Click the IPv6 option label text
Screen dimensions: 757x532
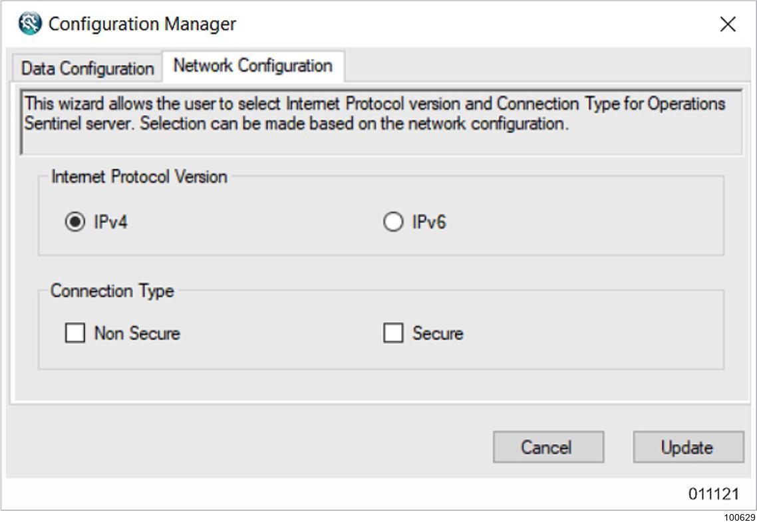pyautogui.click(x=428, y=222)
